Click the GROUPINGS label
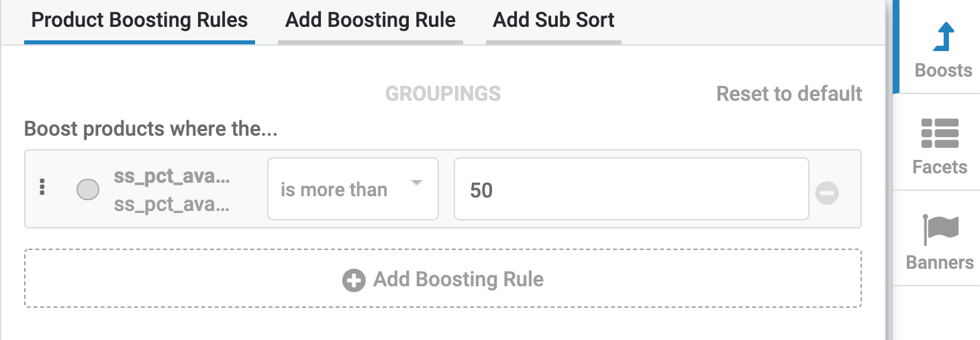Viewport: 980px width, 340px height. 443,93
